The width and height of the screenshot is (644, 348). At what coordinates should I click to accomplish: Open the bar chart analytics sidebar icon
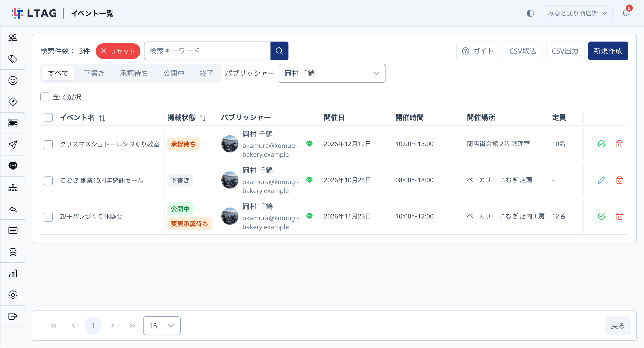pyautogui.click(x=13, y=273)
